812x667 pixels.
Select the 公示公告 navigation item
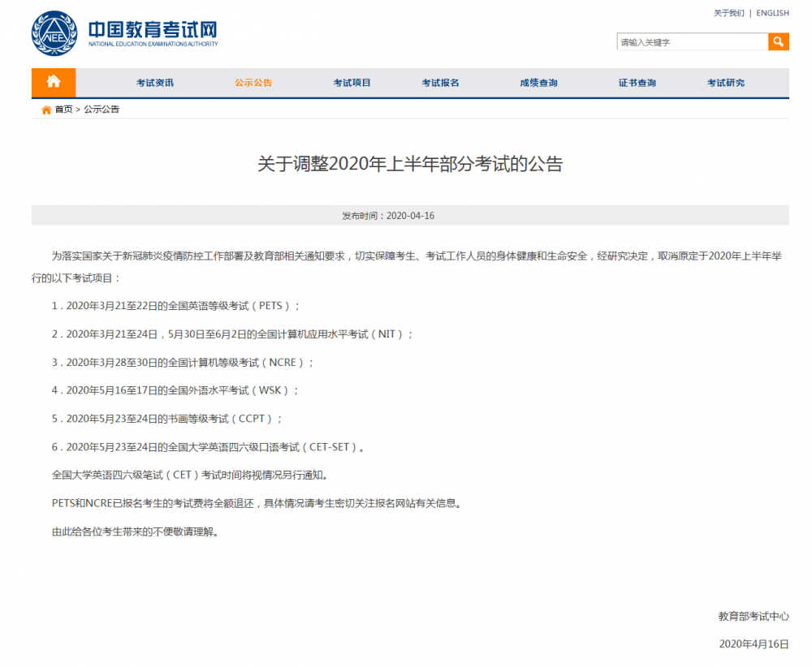(x=253, y=83)
